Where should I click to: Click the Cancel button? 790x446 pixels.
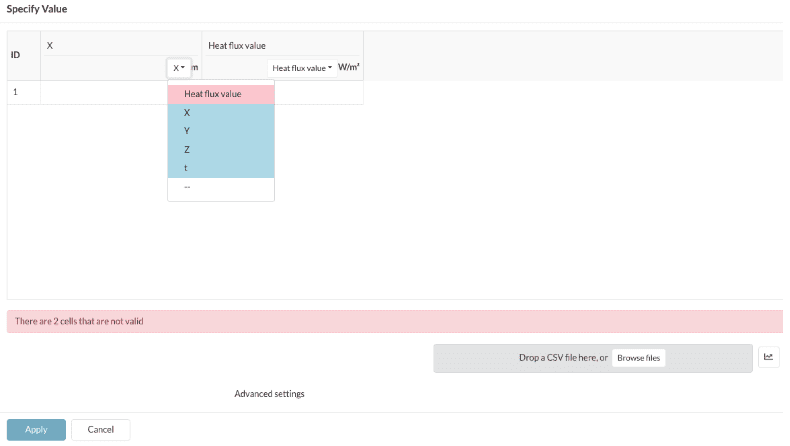click(x=100, y=430)
